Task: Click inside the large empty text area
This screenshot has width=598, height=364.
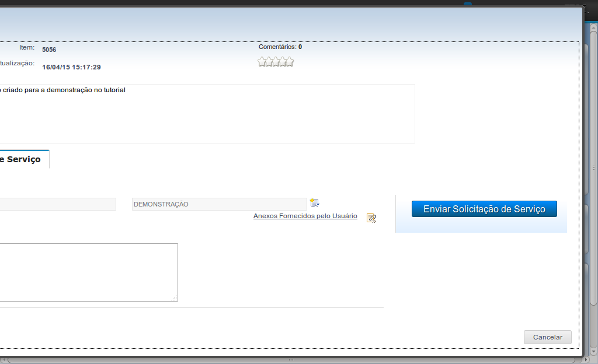Action: click(x=88, y=272)
